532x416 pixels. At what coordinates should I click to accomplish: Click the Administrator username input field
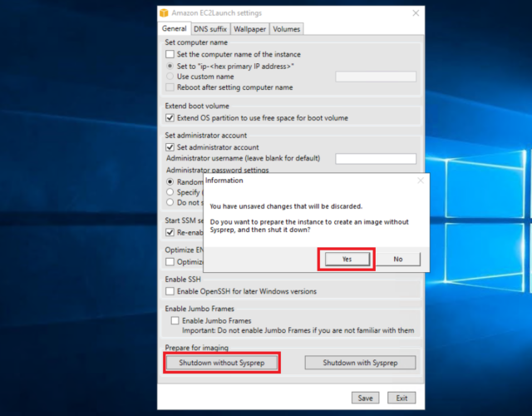click(x=376, y=159)
